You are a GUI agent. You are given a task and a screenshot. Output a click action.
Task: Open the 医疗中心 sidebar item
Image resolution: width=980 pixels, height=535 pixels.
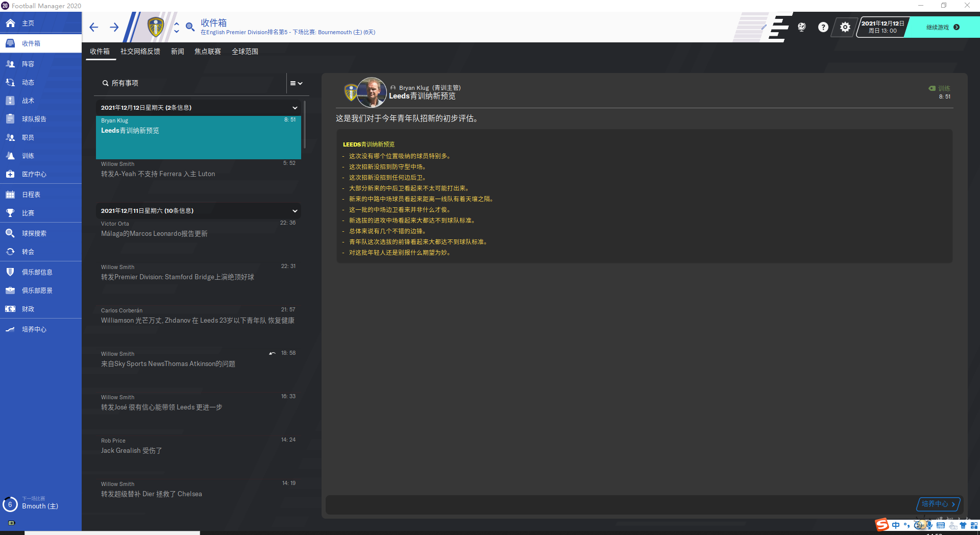[34, 174]
